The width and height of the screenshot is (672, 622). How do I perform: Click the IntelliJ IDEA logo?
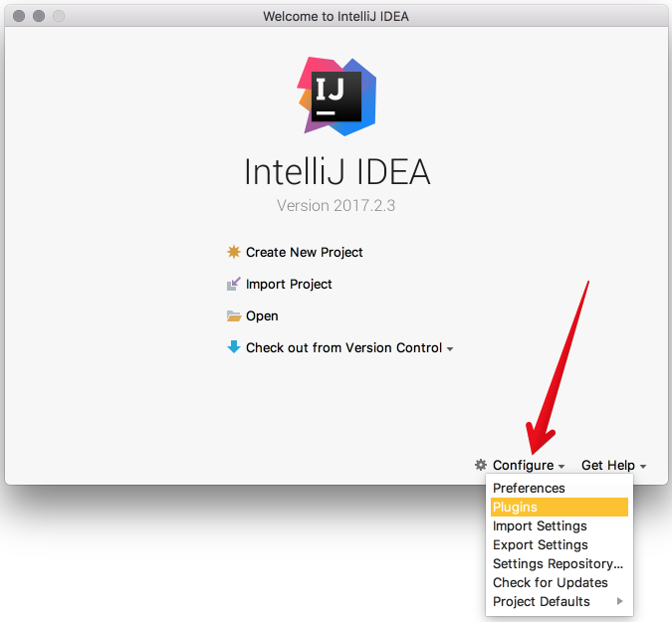point(336,97)
